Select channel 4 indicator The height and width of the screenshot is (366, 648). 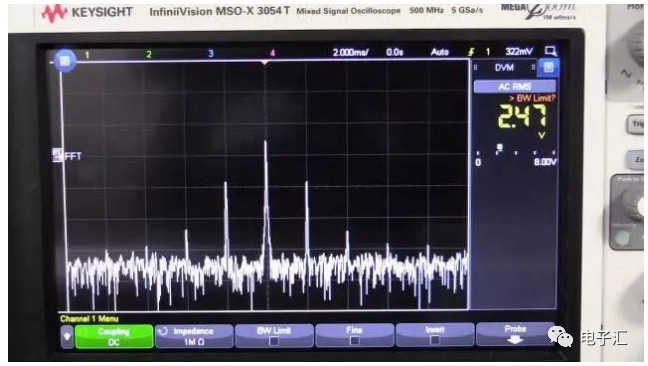tap(272, 53)
